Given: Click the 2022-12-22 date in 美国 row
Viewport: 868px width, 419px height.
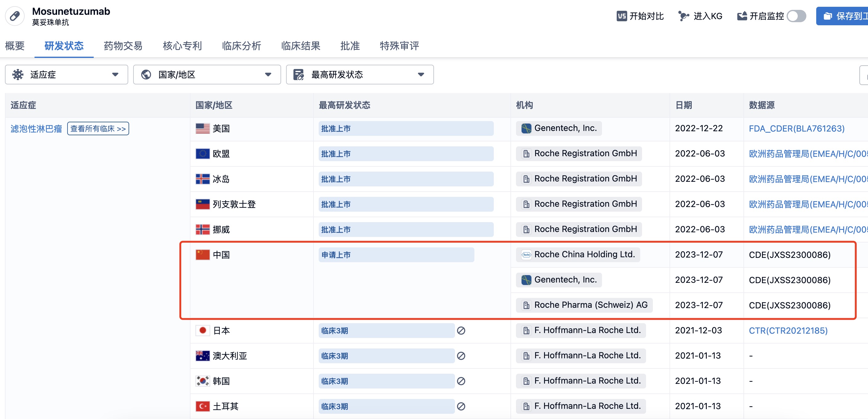Looking at the screenshot, I should pos(699,128).
